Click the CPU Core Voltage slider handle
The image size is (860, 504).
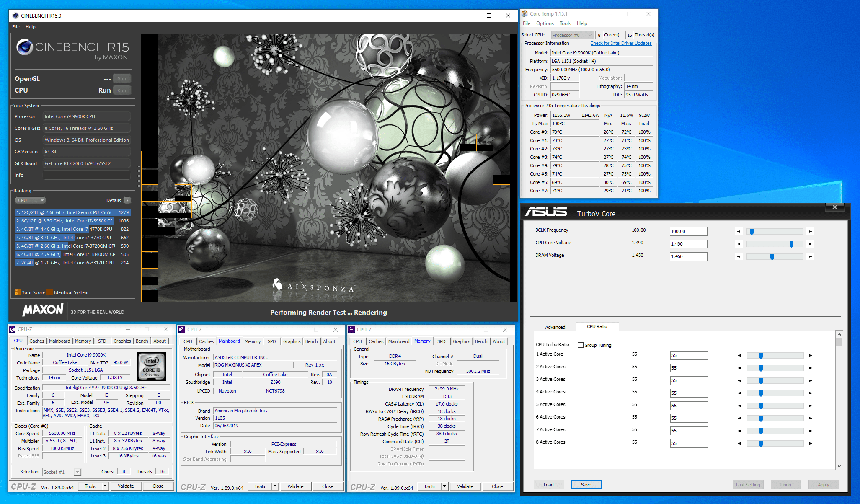click(x=791, y=244)
